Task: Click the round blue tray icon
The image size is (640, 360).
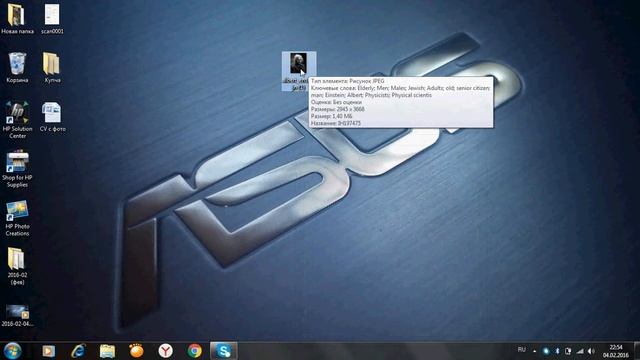Action: tap(546, 351)
